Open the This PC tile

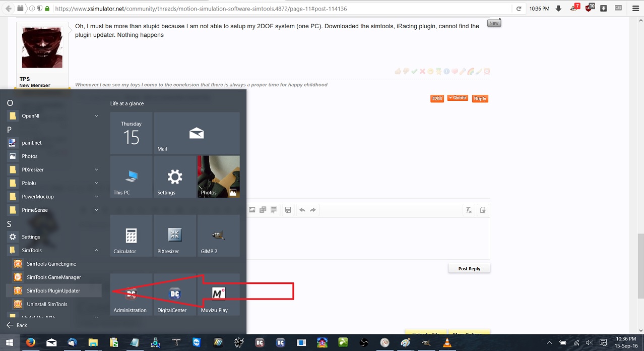tap(131, 177)
